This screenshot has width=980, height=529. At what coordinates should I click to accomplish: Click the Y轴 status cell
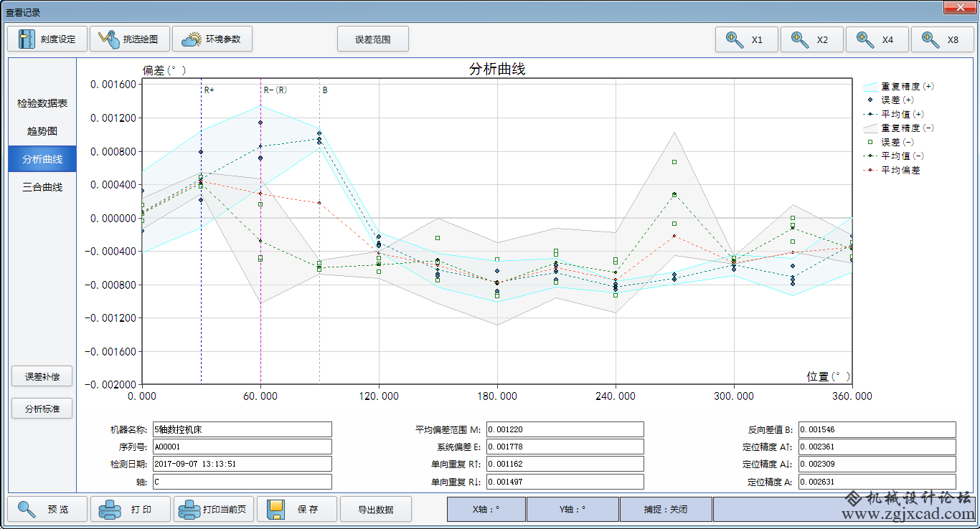573,509
